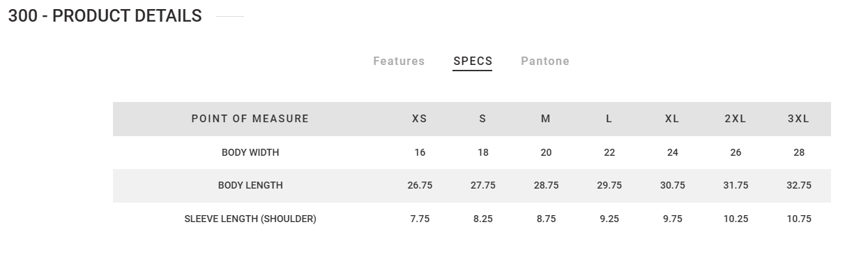Click the M size column header

tap(546, 119)
